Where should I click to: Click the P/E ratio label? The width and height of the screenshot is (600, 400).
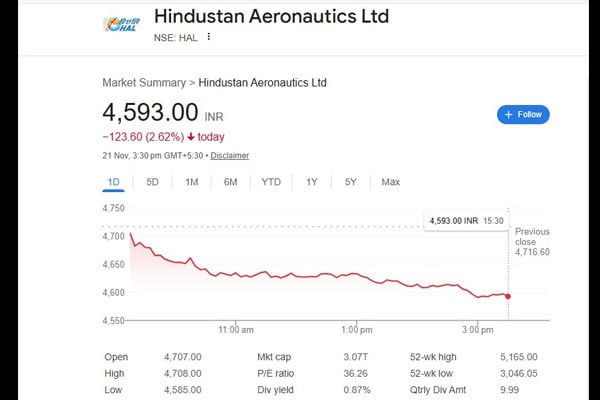pos(277,373)
